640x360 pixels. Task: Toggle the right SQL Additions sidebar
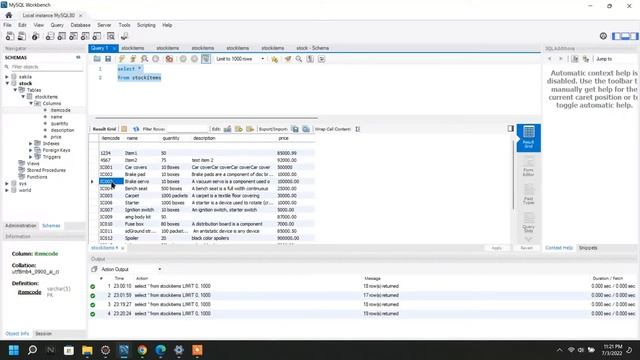(x=634, y=36)
